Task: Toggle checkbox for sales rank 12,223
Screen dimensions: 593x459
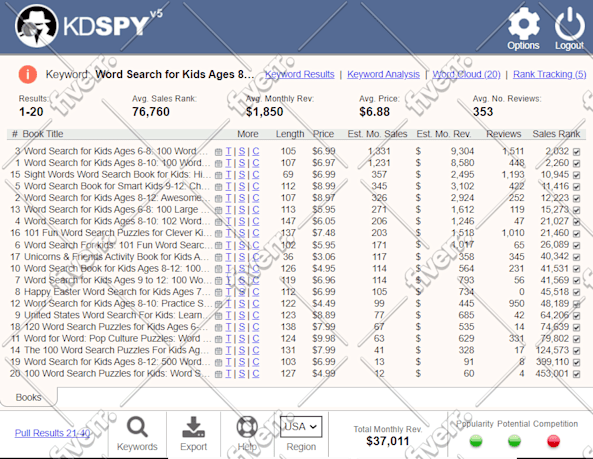Action: pos(576,198)
